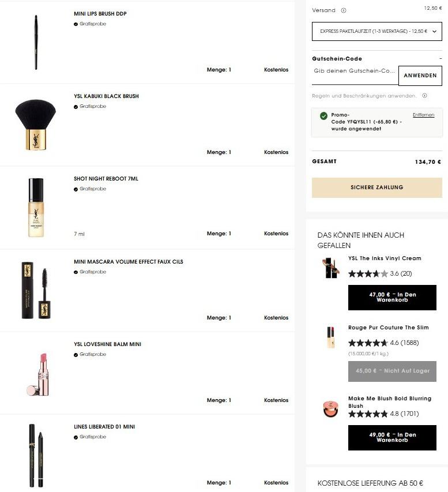Click Gratisprobe bullet under Lines Liberated 01 Mini
Viewport: 448px width, 492px height.
[x=76, y=437]
